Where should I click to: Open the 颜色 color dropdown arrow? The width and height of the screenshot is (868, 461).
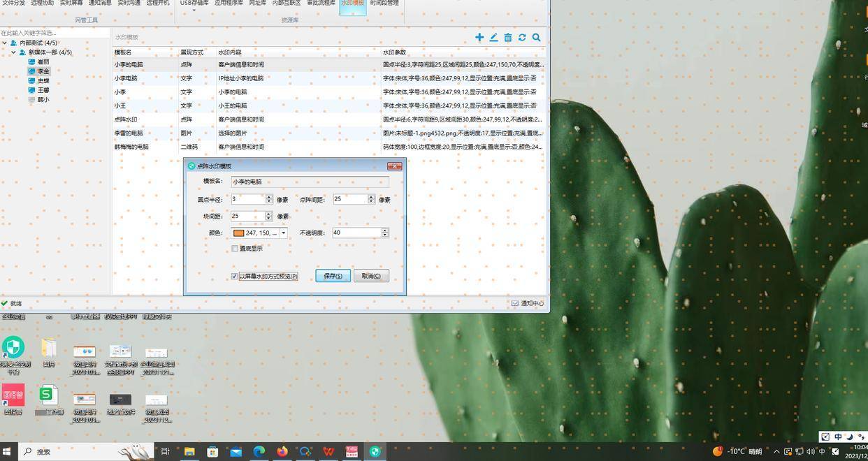click(284, 233)
